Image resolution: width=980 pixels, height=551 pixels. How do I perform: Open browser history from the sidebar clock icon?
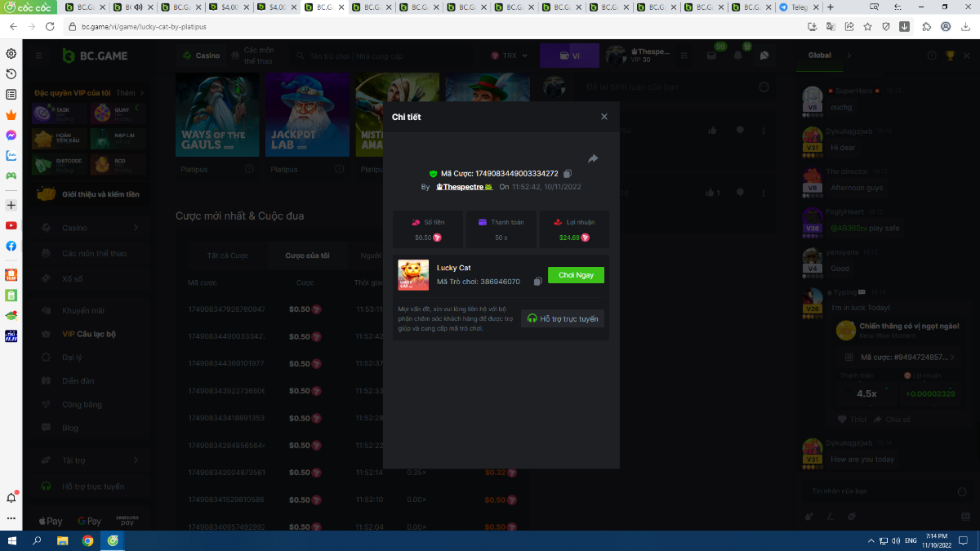pos(11,73)
